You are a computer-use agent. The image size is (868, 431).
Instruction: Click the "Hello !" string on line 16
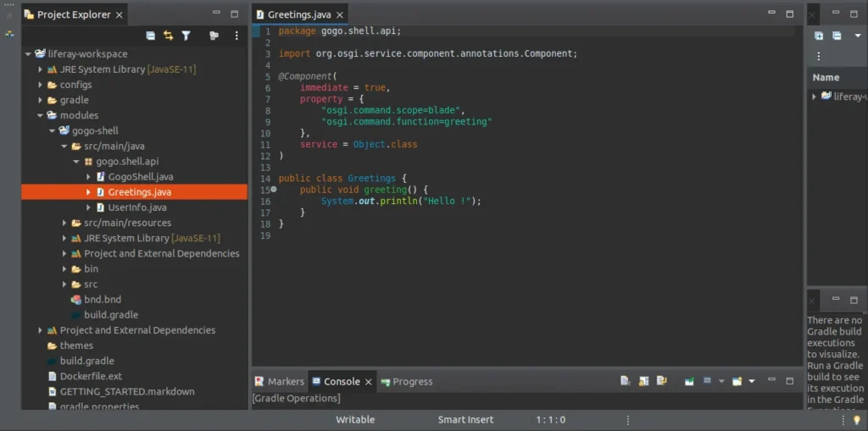click(x=449, y=202)
